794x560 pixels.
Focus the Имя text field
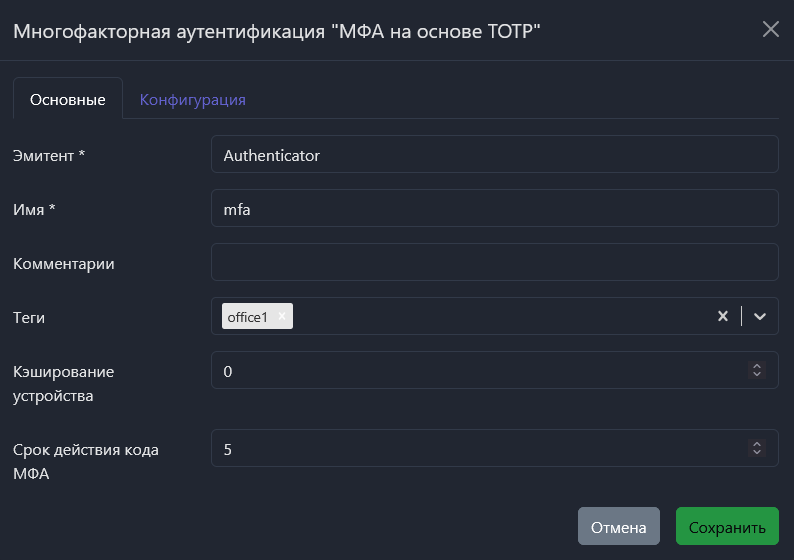494,209
